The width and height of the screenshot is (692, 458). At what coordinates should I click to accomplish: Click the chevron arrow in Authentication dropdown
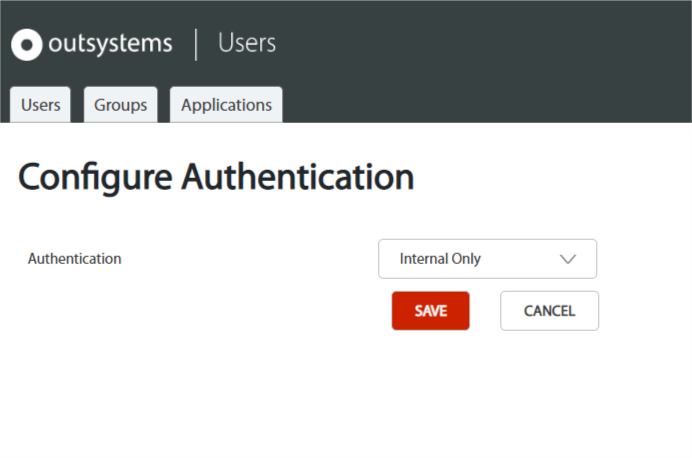tap(568, 259)
